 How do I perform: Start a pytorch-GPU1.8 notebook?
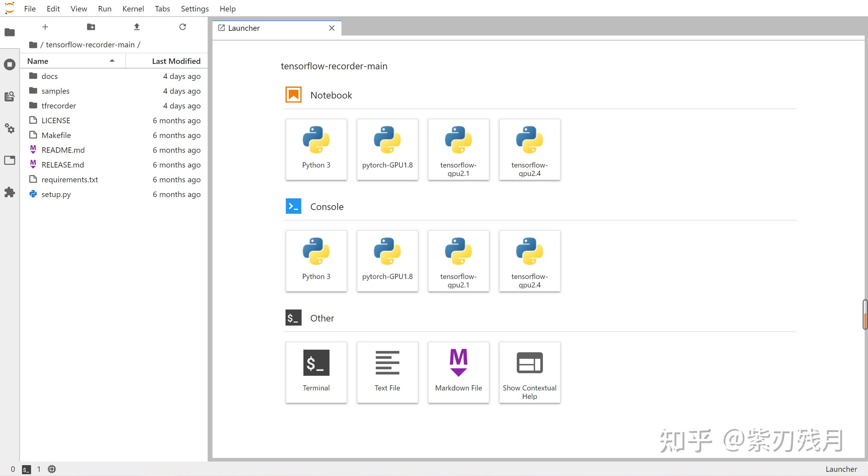pyautogui.click(x=387, y=149)
